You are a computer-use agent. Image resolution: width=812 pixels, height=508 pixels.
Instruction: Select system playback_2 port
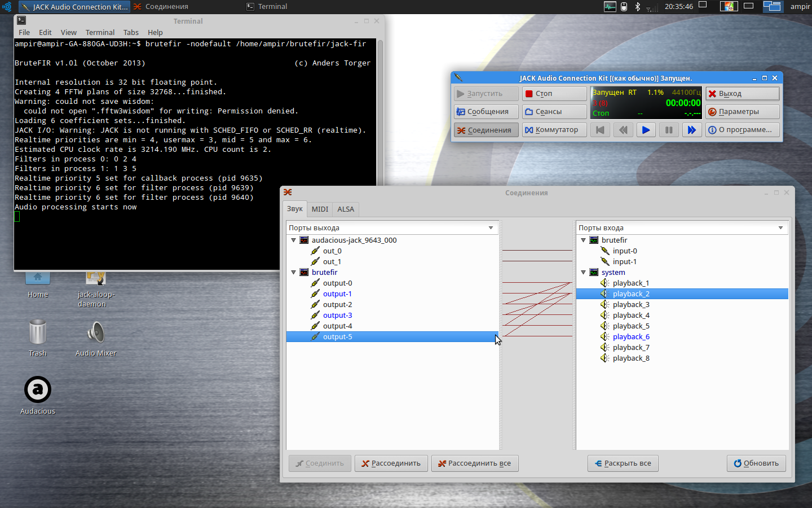[682, 294]
